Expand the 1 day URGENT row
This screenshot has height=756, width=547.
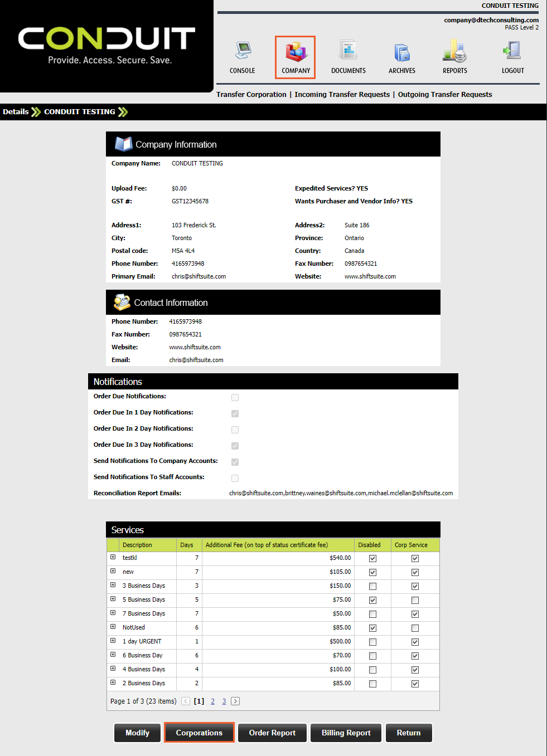click(113, 641)
